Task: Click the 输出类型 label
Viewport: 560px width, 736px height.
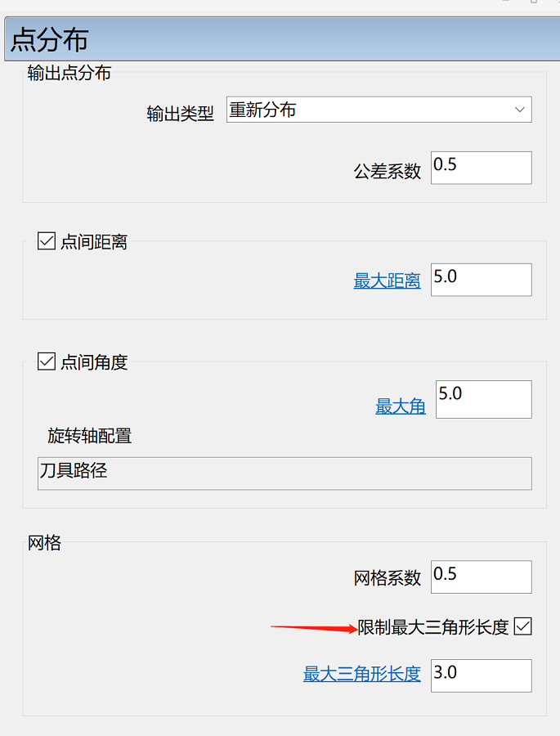Action: [180, 114]
